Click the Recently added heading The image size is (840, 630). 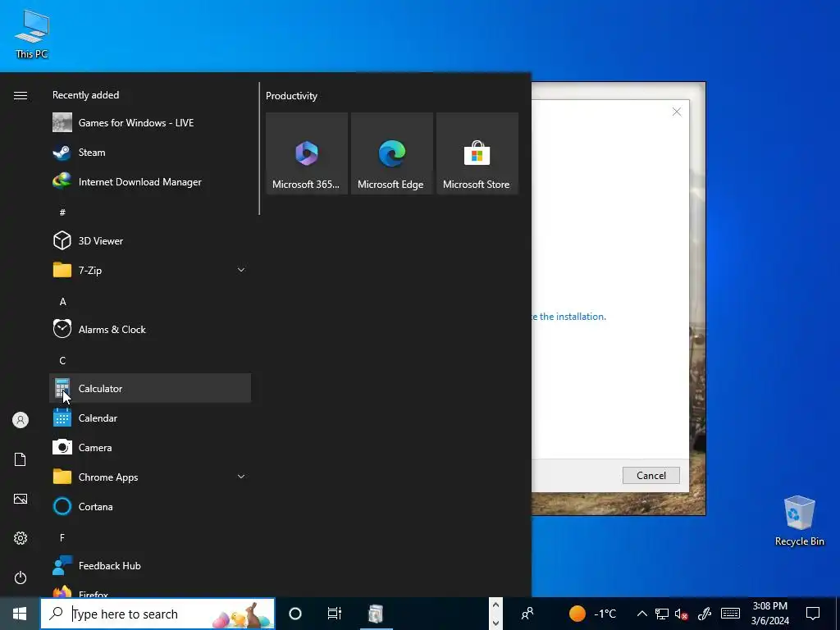tap(85, 95)
